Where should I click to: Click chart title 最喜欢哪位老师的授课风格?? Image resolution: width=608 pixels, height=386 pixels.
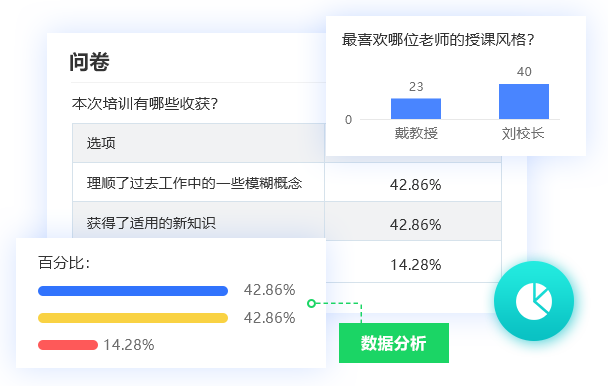point(438,40)
